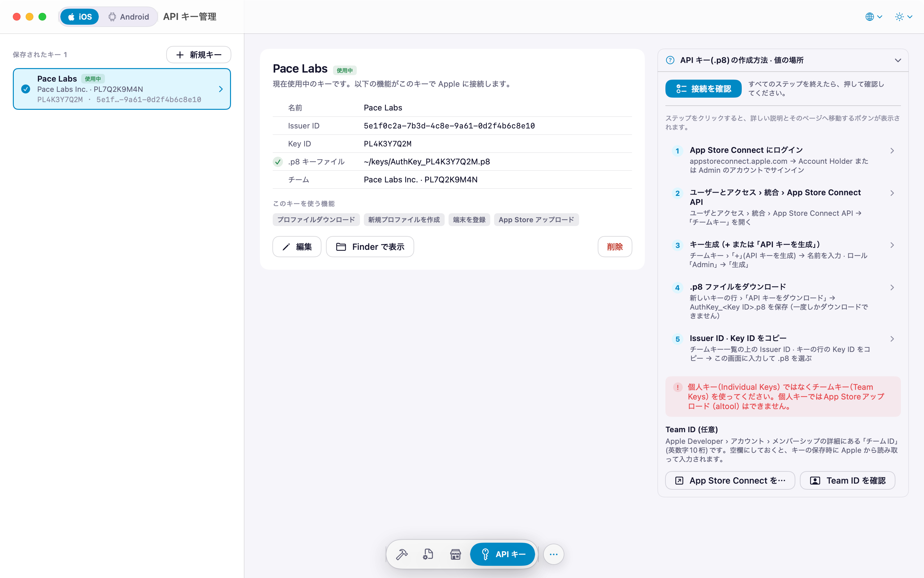The height and width of the screenshot is (578, 924).
Task: Click the 接続を確認 verify connection button
Action: [703, 89]
